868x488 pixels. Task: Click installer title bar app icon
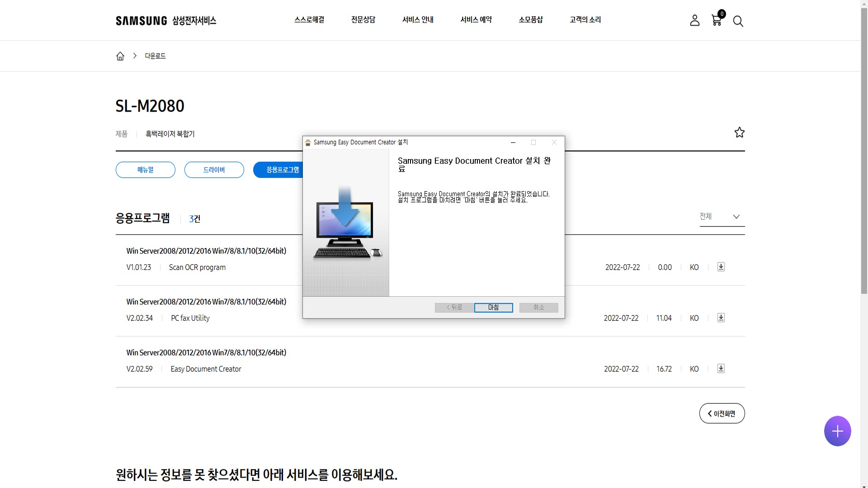[x=308, y=142]
